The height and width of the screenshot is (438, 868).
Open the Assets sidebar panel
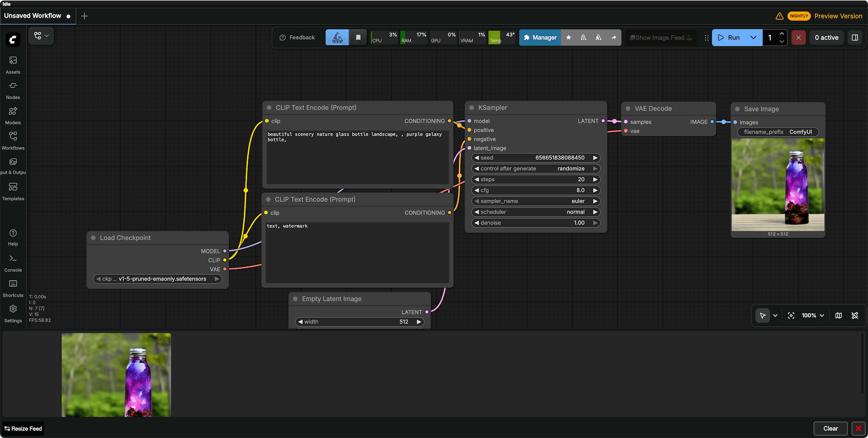tap(13, 65)
